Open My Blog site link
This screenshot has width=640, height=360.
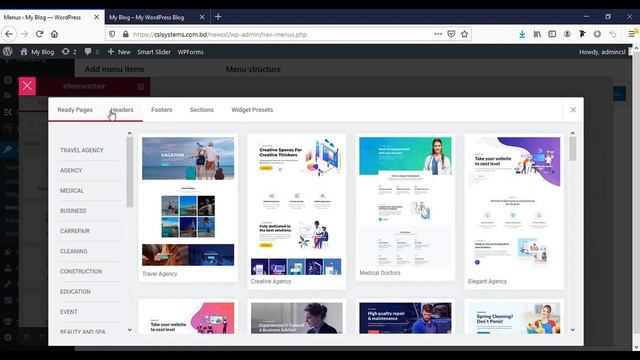(x=37, y=52)
